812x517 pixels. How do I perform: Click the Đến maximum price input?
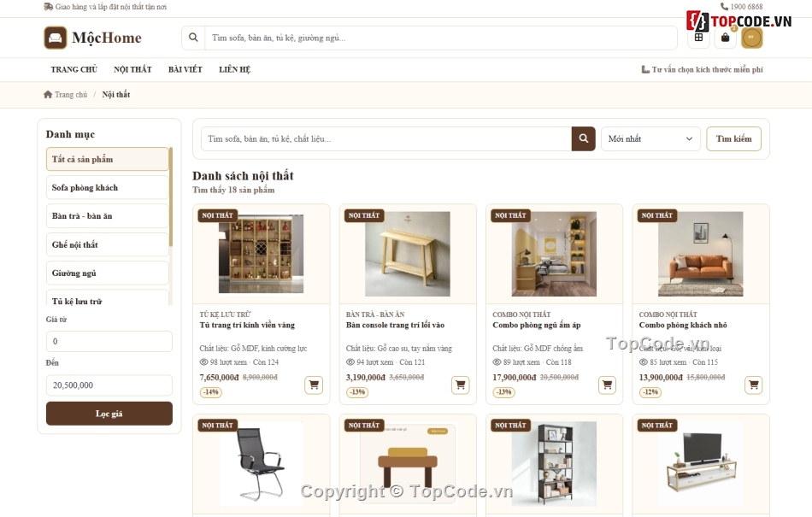[x=109, y=385]
